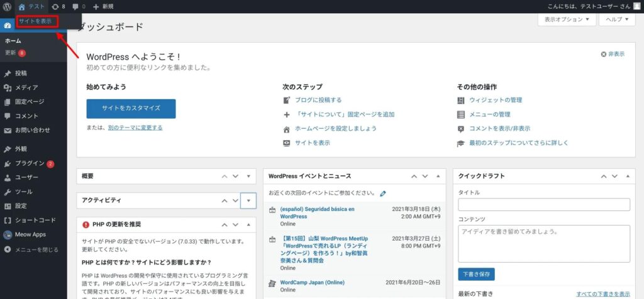Click the タイトル input field
Image resolution: width=644 pixels, height=299 pixels.
pos(543,205)
